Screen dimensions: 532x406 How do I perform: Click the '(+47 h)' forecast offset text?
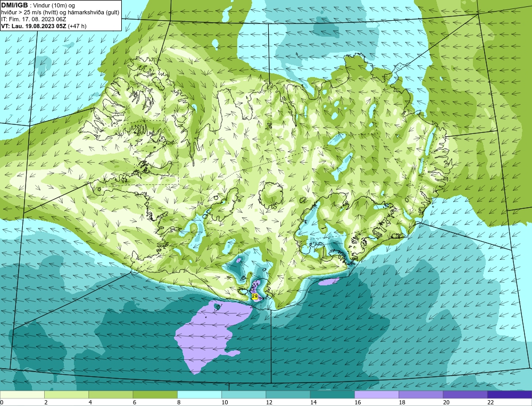[77, 26]
